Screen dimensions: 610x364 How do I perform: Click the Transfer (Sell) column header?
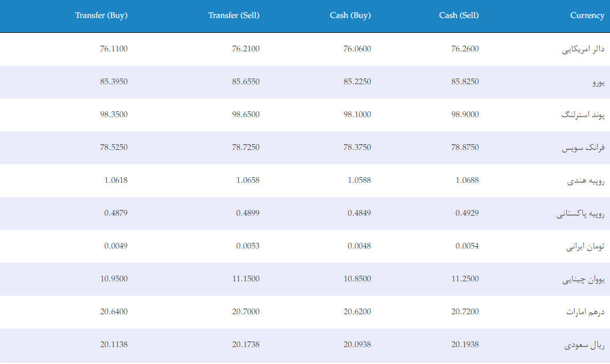click(234, 15)
